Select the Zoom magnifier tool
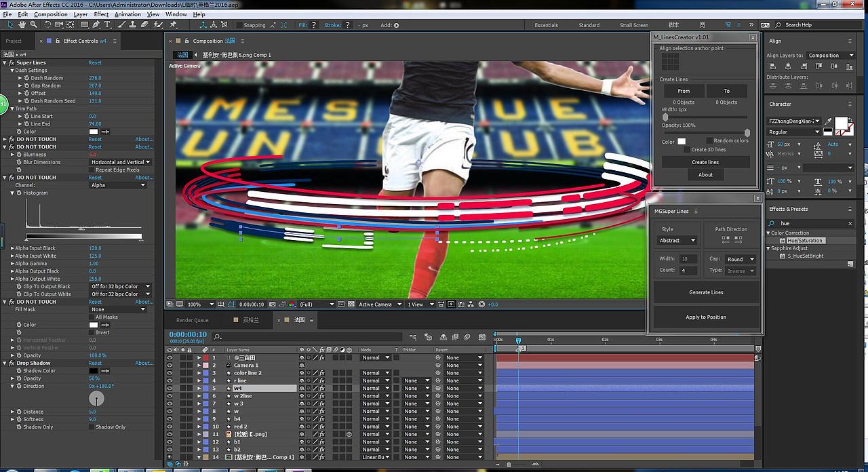Image resolution: width=868 pixels, height=472 pixels. [33, 24]
